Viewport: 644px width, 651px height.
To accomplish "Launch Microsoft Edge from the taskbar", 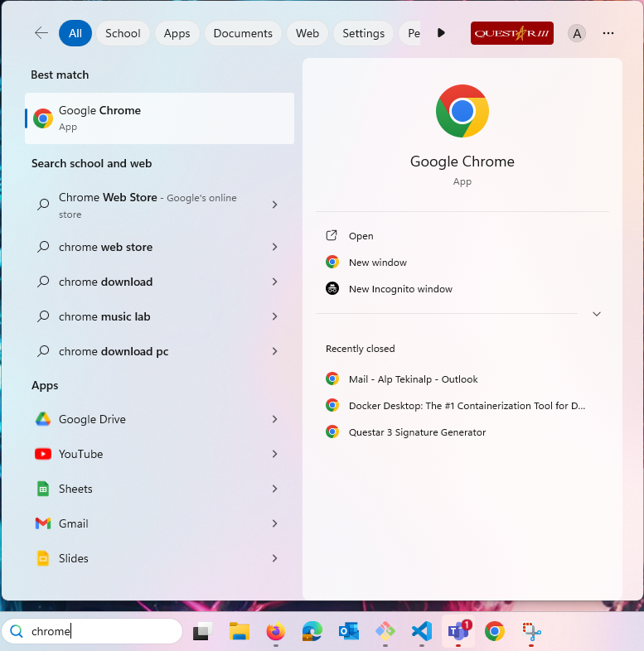I will tap(312, 631).
